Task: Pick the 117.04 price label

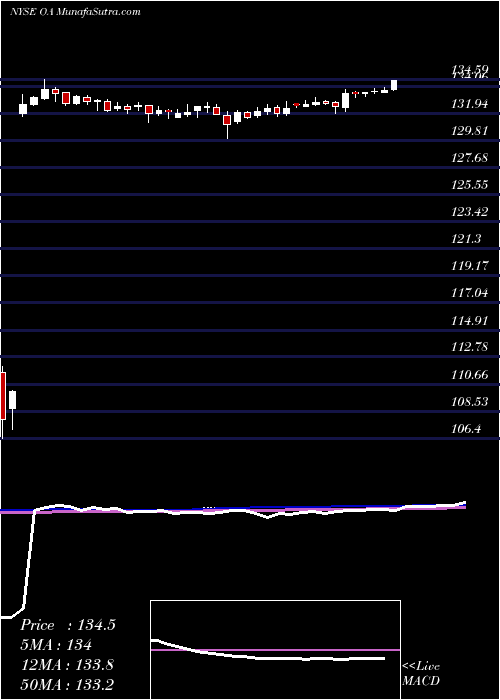Action: (470, 293)
